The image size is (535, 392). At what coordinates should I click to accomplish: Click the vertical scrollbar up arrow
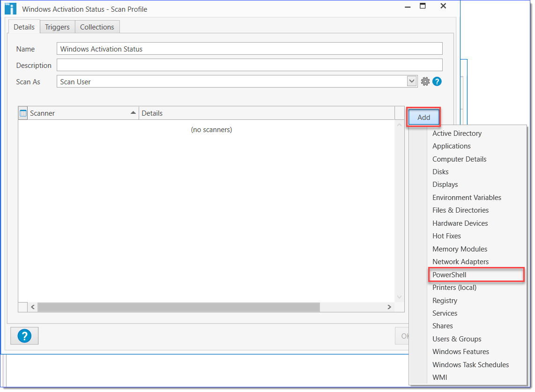point(399,125)
